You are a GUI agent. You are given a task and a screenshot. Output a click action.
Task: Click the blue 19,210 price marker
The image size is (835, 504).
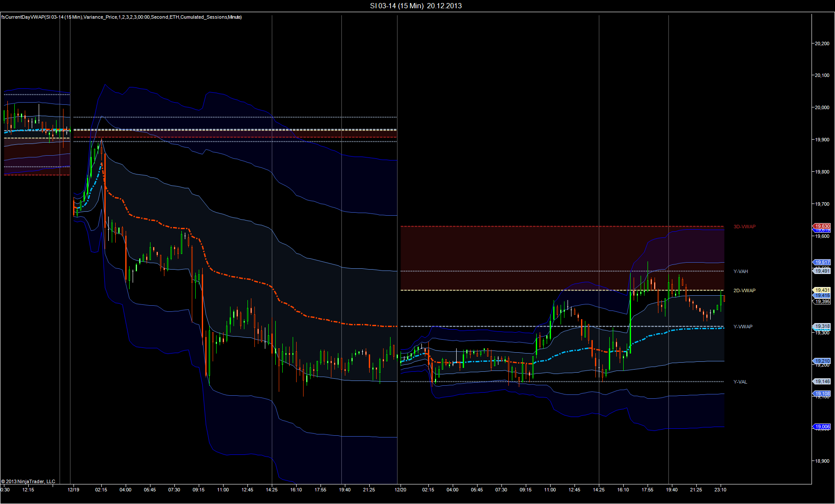pos(822,361)
